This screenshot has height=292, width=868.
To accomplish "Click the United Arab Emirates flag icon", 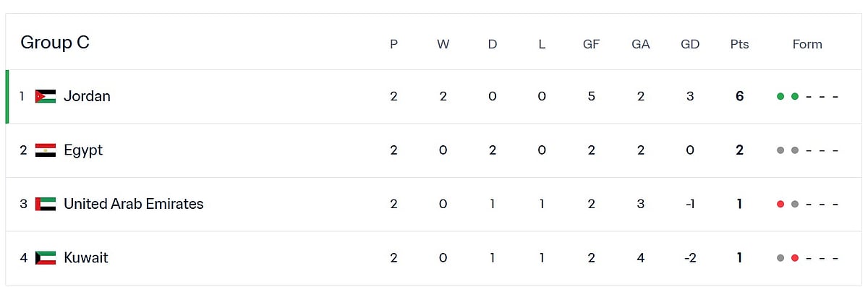I will (x=45, y=204).
